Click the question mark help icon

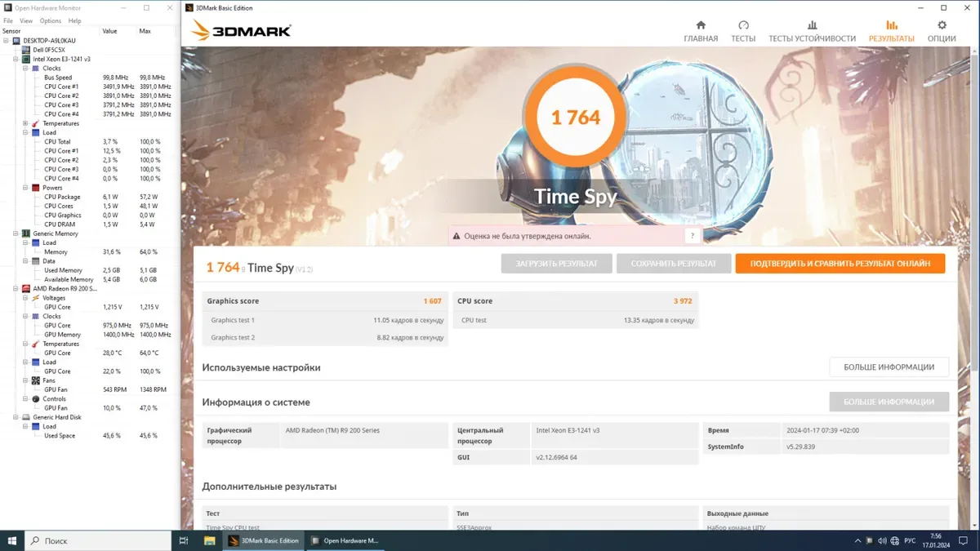(x=692, y=236)
